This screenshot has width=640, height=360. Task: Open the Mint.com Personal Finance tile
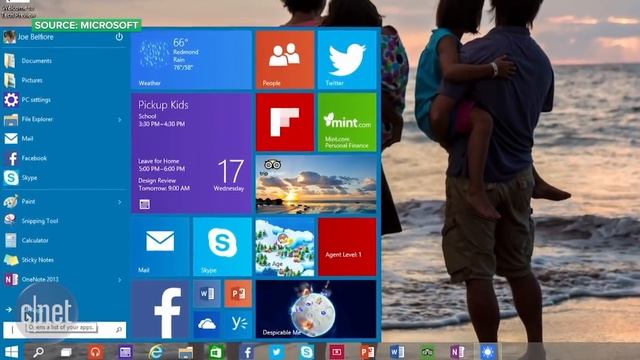(347, 122)
